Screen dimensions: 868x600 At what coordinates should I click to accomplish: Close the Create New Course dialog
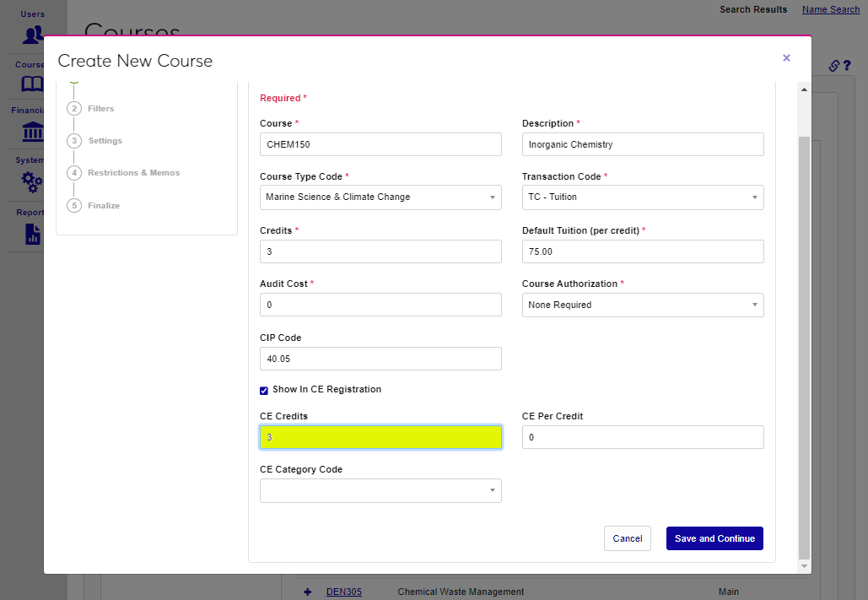coord(786,58)
